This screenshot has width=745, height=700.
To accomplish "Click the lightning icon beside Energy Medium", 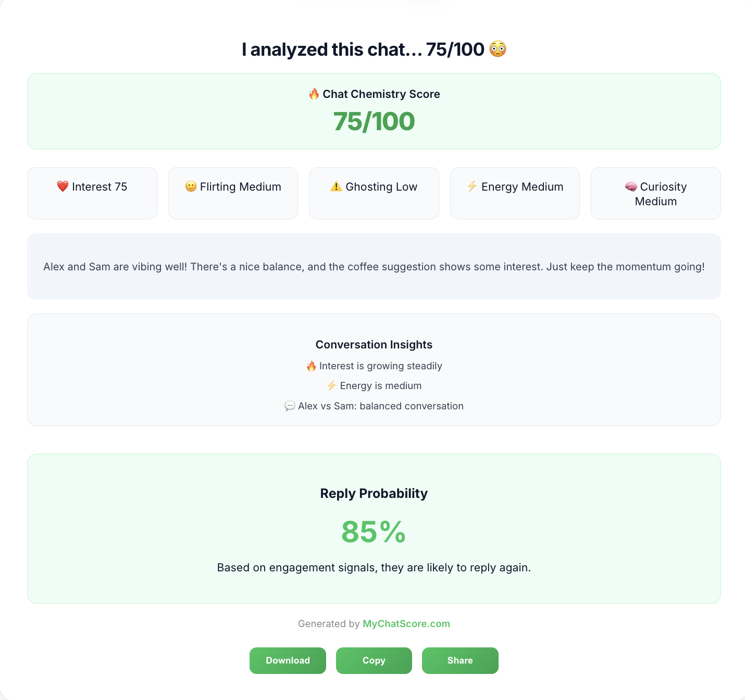I will pos(473,186).
